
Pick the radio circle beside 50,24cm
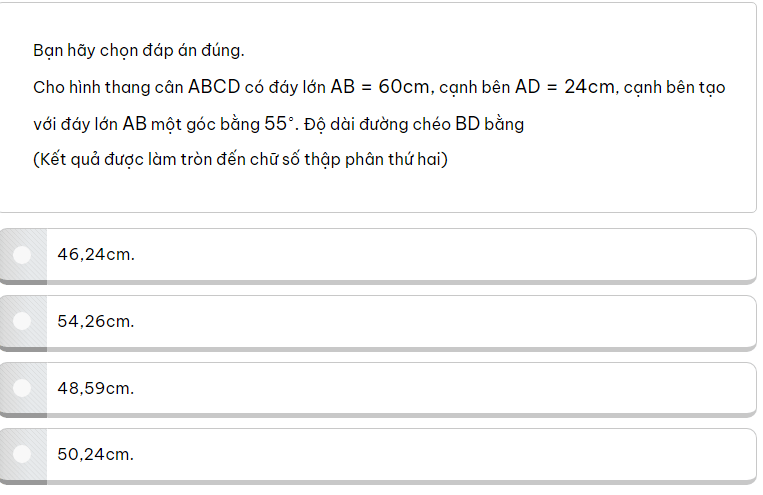pyautogui.click(x=22, y=455)
